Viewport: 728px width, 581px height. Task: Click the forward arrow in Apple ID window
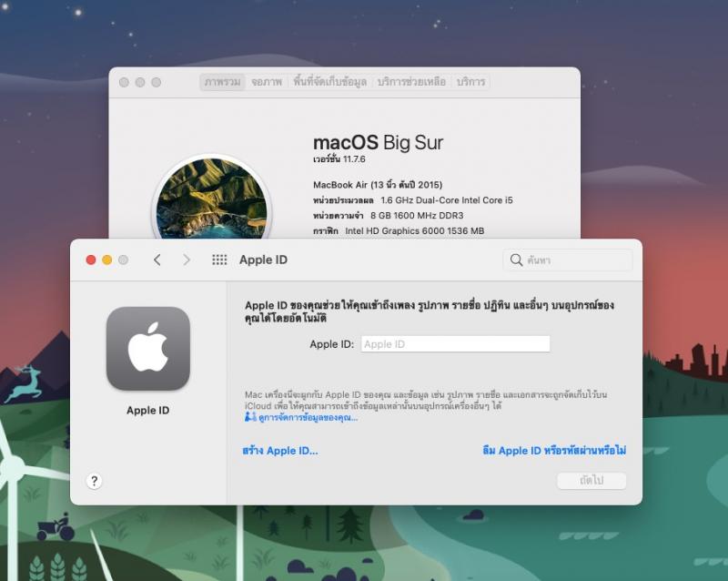coord(187,260)
